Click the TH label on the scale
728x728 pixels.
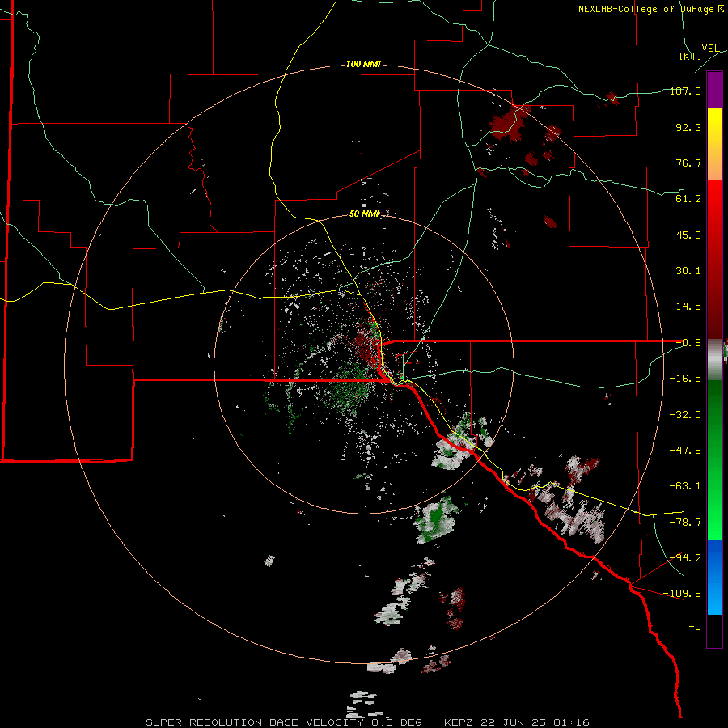695,630
